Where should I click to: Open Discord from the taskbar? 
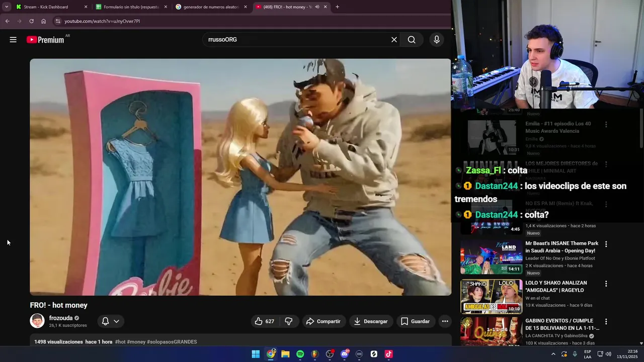coord(345,354)
